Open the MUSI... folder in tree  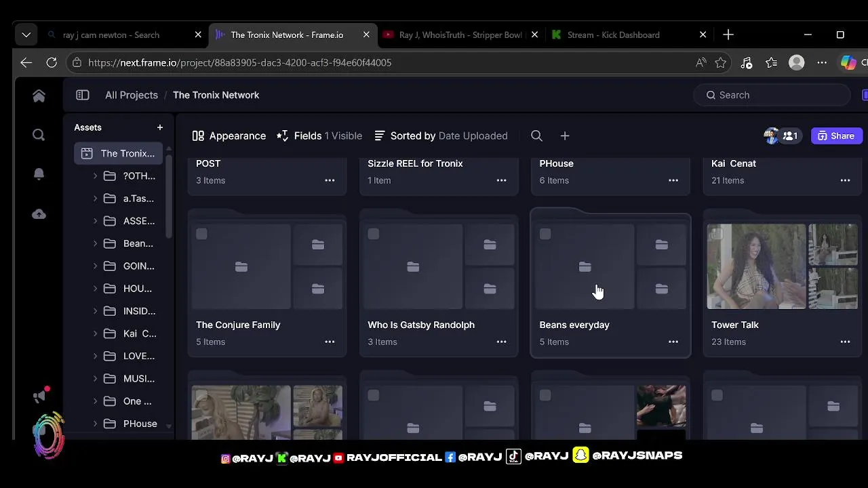click(139, 378)
